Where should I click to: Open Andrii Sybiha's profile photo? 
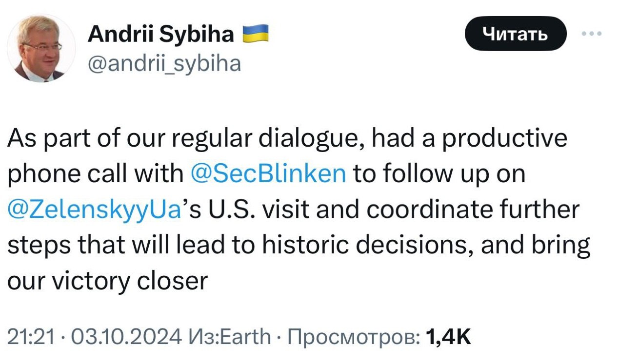(x=42, y=48)
